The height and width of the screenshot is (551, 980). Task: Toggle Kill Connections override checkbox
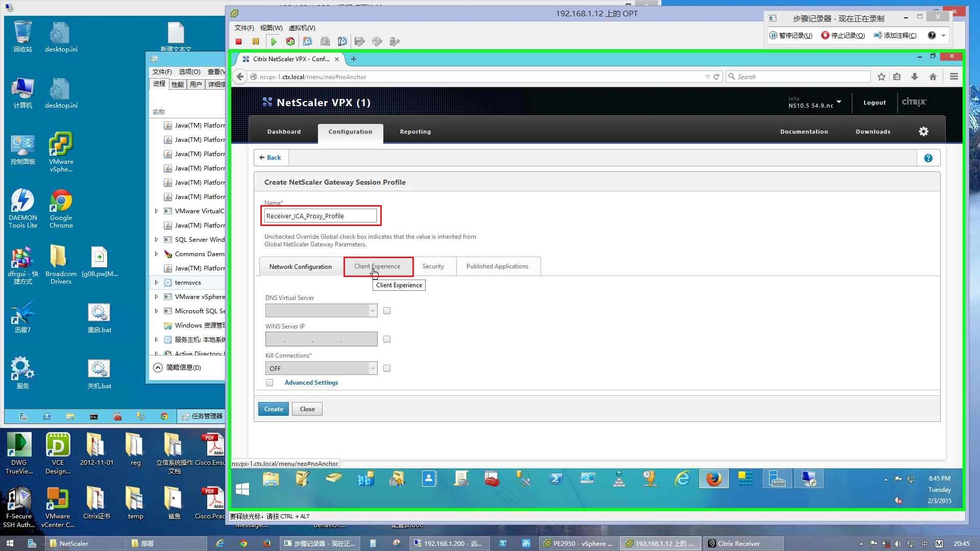pos(387,368)
